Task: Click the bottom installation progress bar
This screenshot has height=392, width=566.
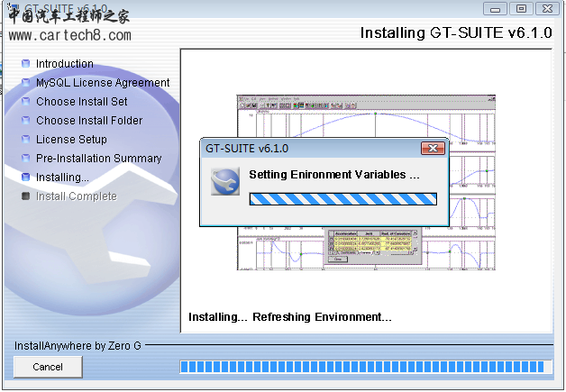Action: pyautogui.click(x=366, y=367)
